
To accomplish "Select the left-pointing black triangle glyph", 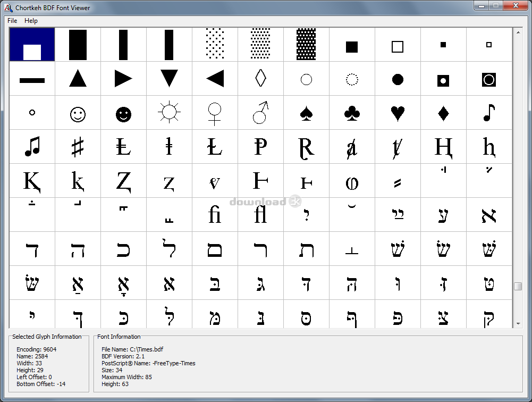I will [215, 79].
